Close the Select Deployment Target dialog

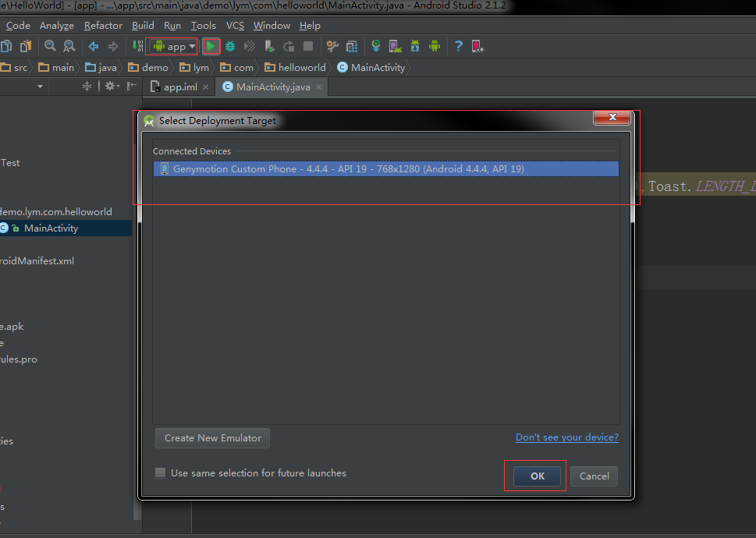[612, 116]
